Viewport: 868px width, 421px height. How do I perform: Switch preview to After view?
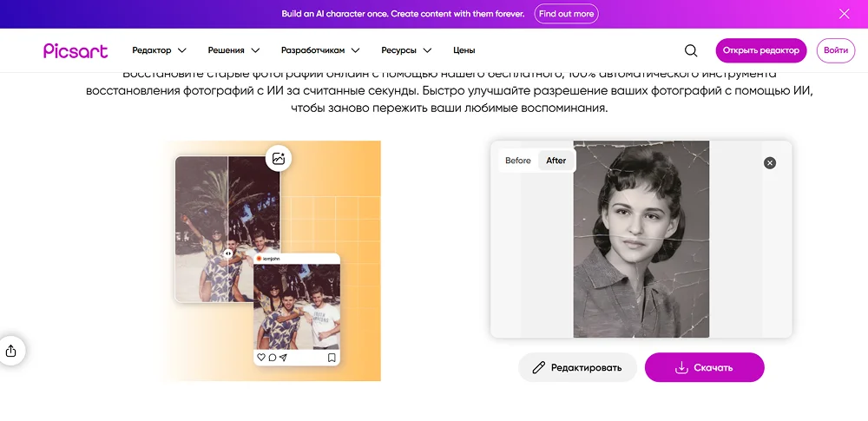pyautogui.click(x=556, y=161)
